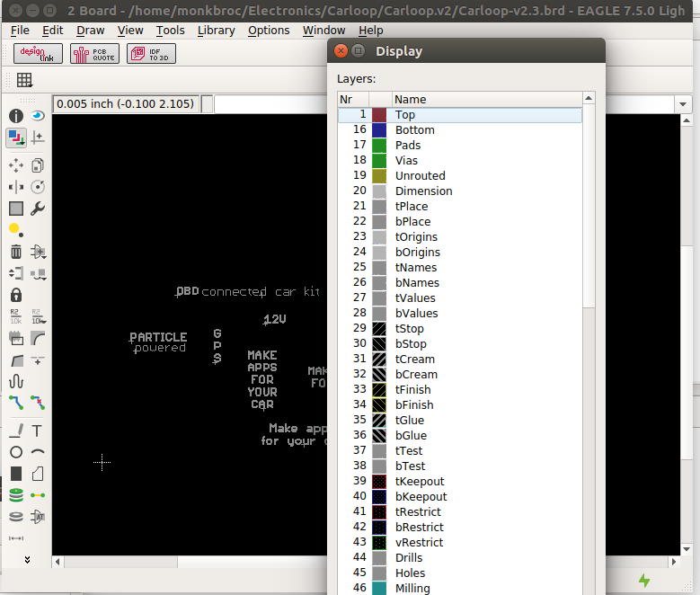
Task: Select the Info tool
Action: point(16,116)
